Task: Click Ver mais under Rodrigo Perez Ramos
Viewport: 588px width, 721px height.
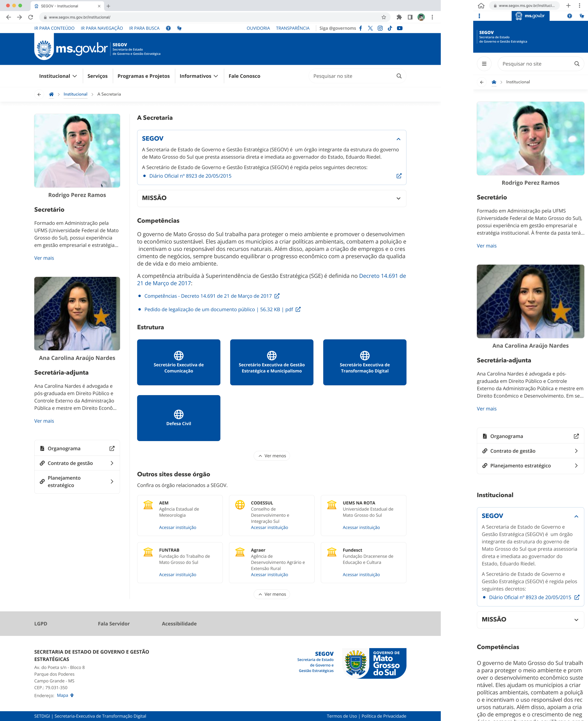Action: coord(44,258)
